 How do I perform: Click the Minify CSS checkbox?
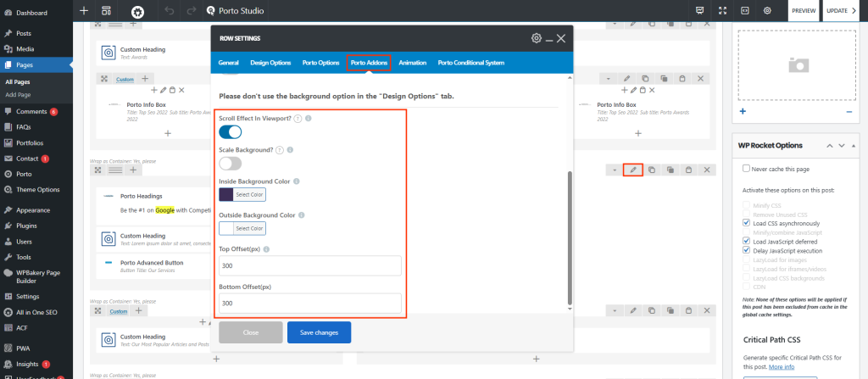pyautogui.click(x=746, y=205)
